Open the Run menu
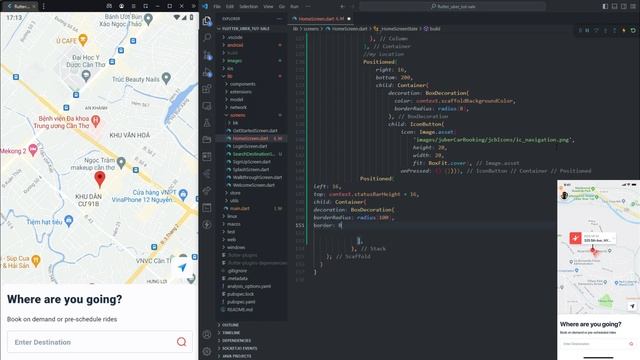640x360 pixels. (294, 6)
